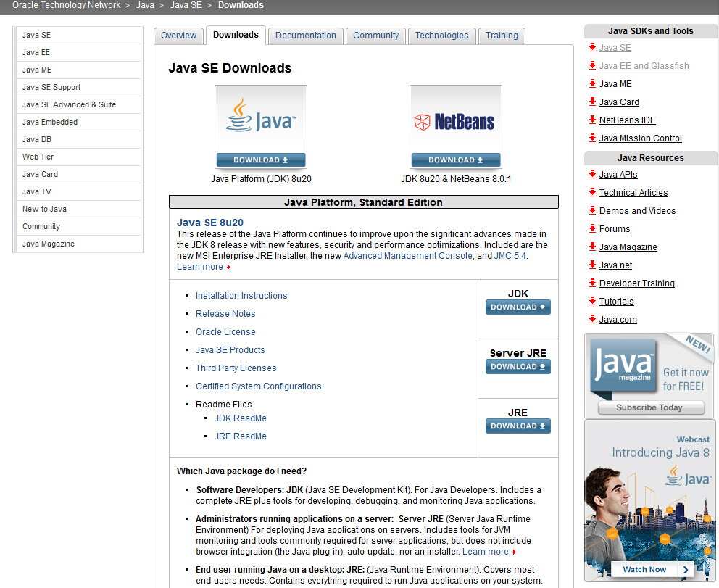Open Java Magazine in left sidebar
This screenshot has width=719, height=588.
coord(78,244)
